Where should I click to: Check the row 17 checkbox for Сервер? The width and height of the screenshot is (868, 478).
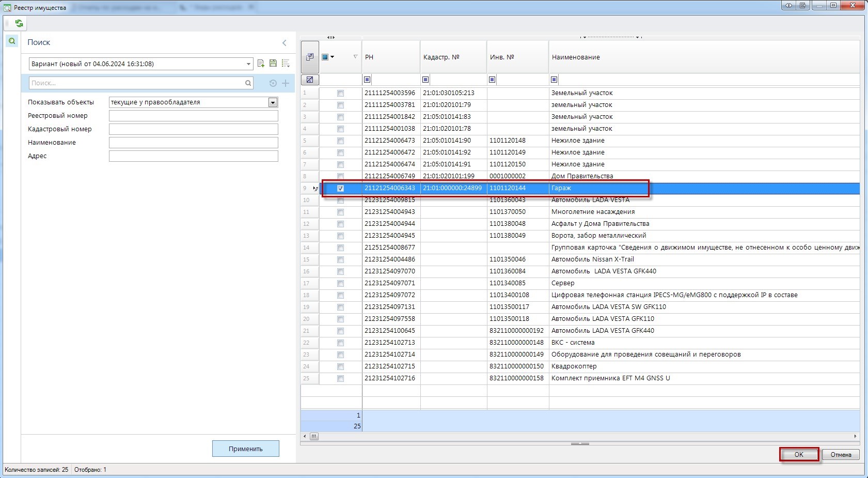pos(340,283)
